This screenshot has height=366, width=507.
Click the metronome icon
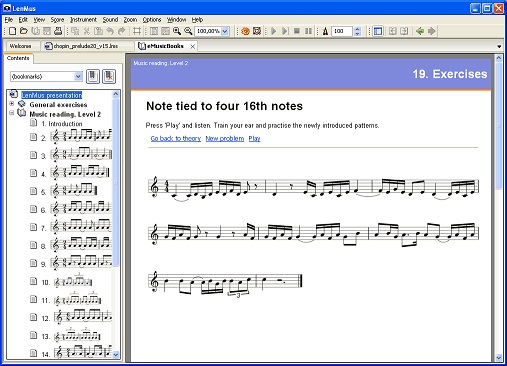[x=325, y=31]
